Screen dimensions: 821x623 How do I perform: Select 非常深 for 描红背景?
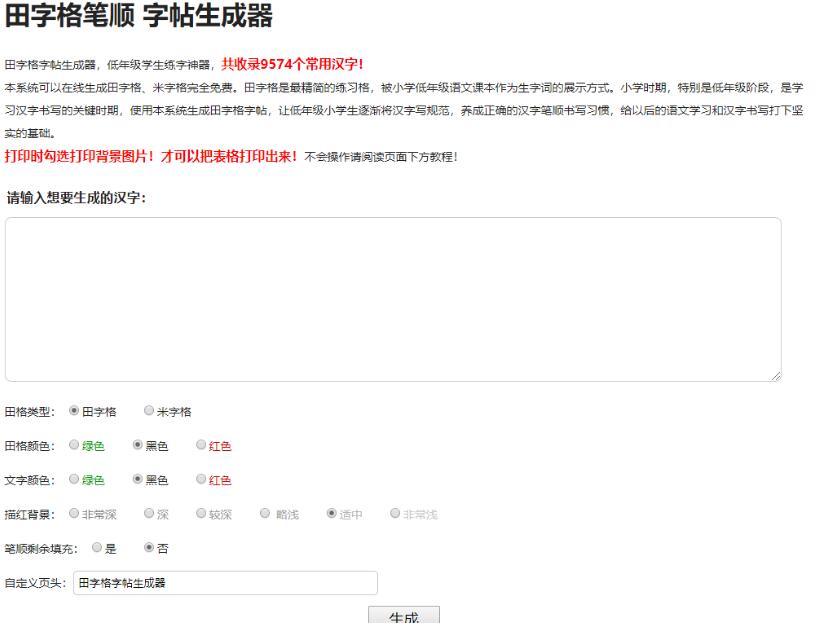75,514
